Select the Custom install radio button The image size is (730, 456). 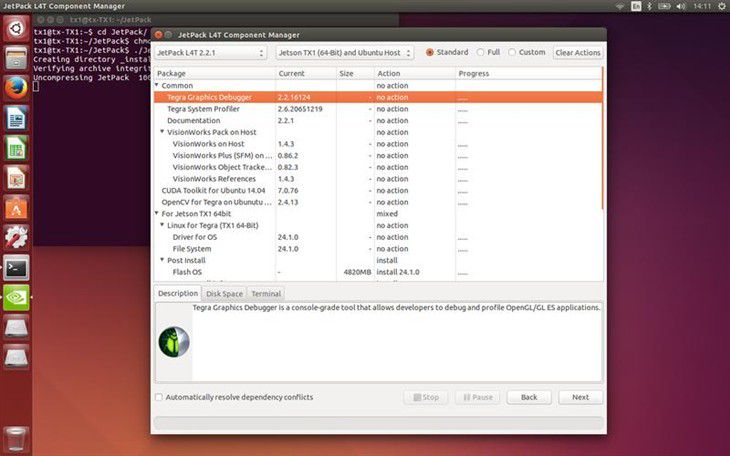[512, 52]
